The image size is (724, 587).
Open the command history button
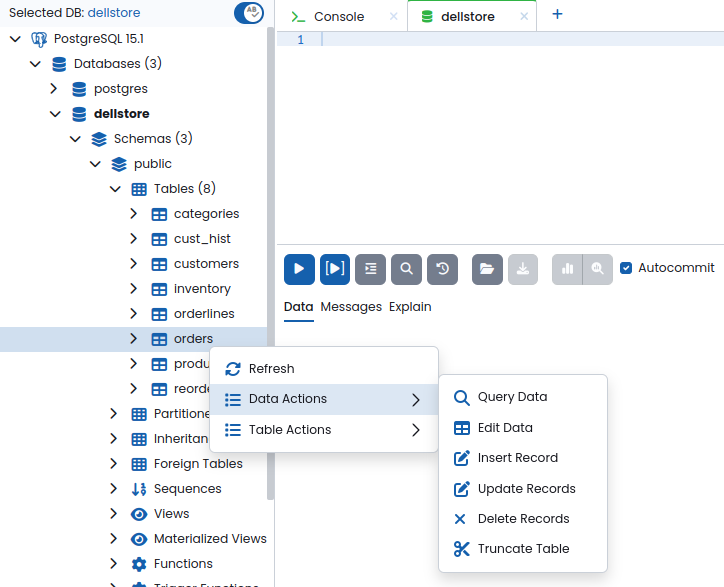click(x=442, y=269)
